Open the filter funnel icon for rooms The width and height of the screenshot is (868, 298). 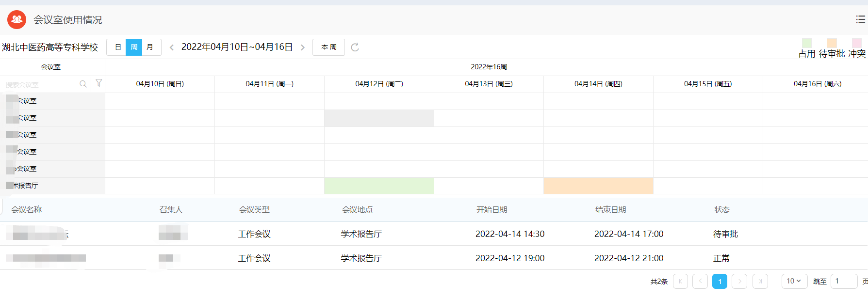[x=99, y=83]
